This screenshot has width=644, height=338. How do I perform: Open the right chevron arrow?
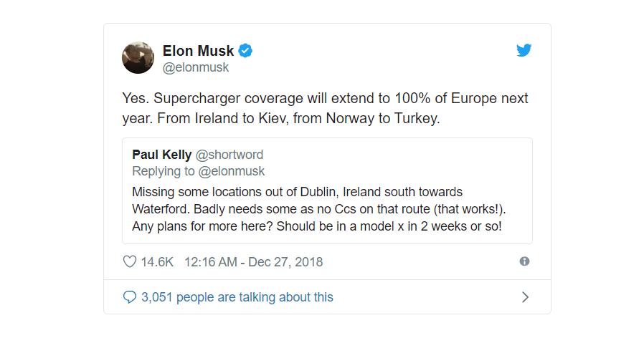525,296
